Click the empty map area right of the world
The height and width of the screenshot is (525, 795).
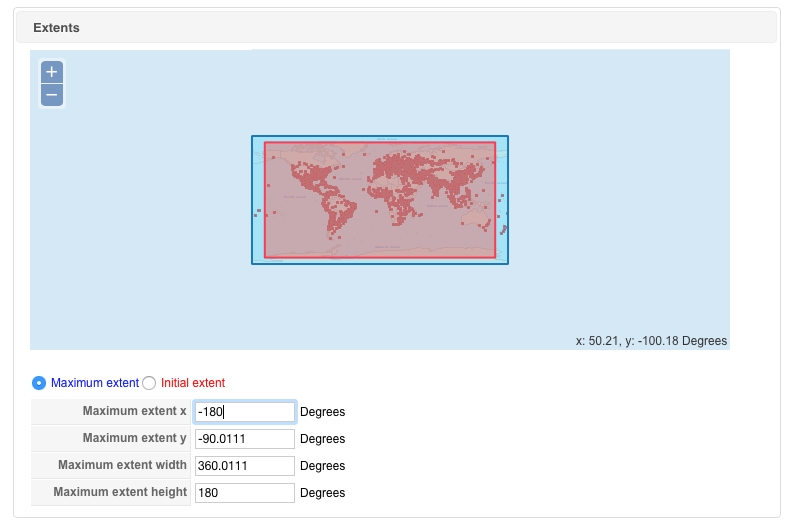[x=620, y=200]
